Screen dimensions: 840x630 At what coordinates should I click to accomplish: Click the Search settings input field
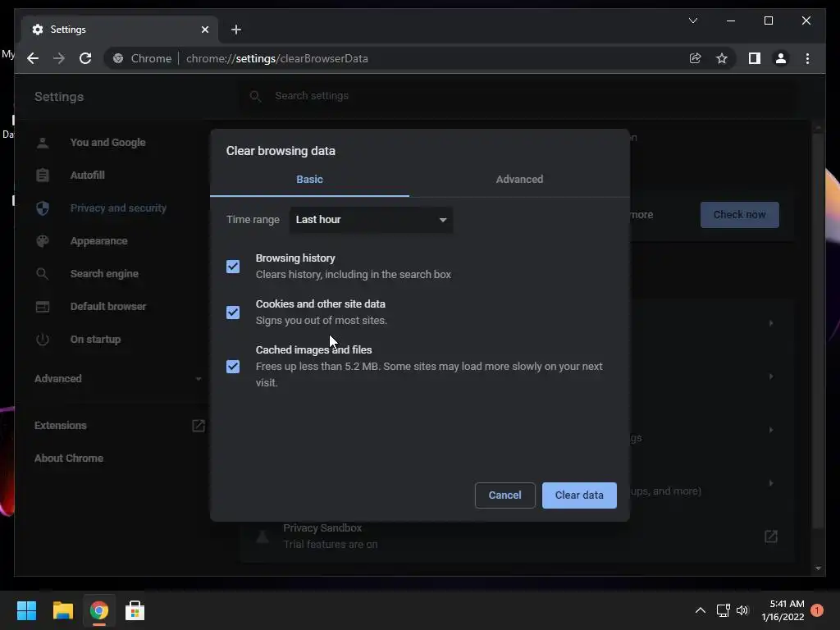[517, 96]
